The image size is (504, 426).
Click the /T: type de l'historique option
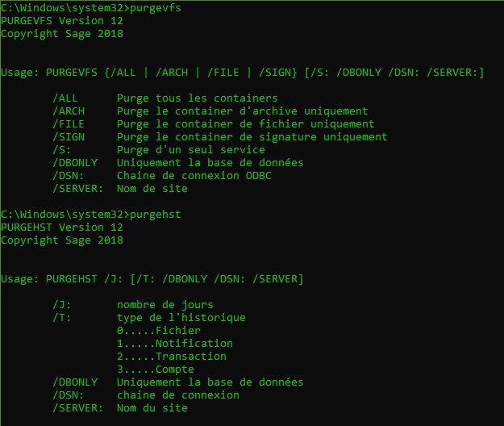(x=62, y=318)
